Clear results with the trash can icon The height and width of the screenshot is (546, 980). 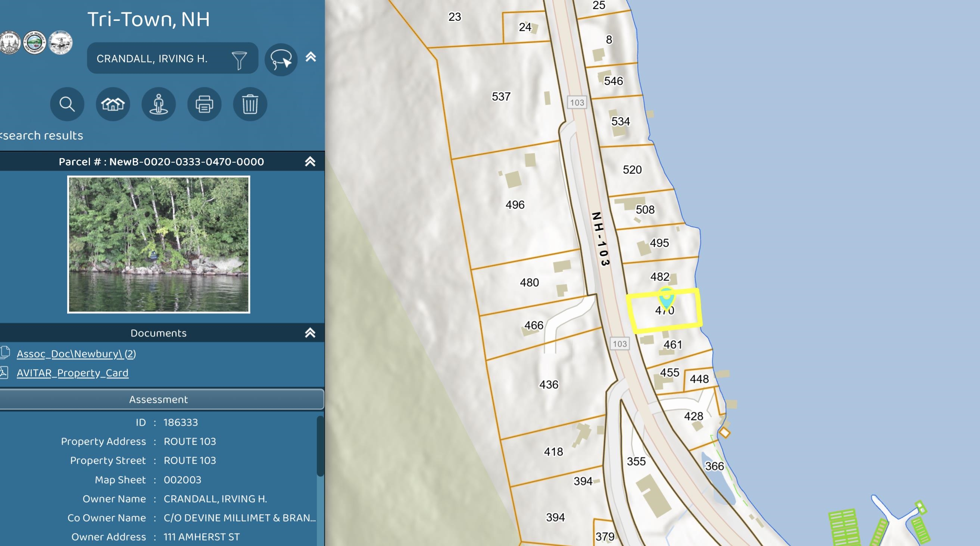[x=250, y=104]
